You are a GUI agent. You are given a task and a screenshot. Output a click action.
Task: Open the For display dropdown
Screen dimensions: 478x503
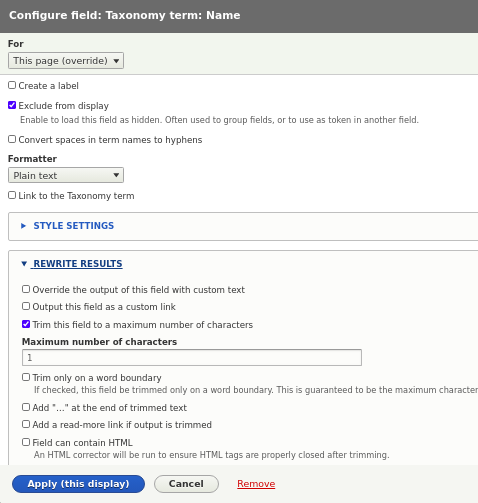coord(66,61)
